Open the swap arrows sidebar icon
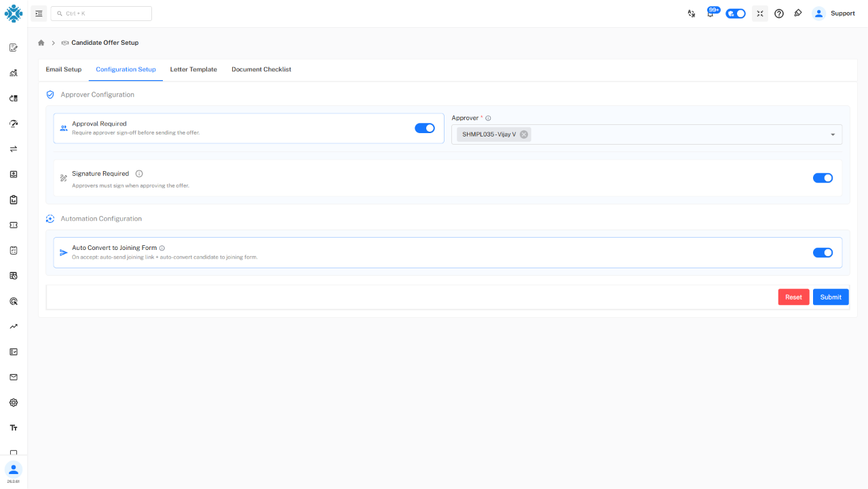This screenshot has width=868, height=489. [14, 149]
